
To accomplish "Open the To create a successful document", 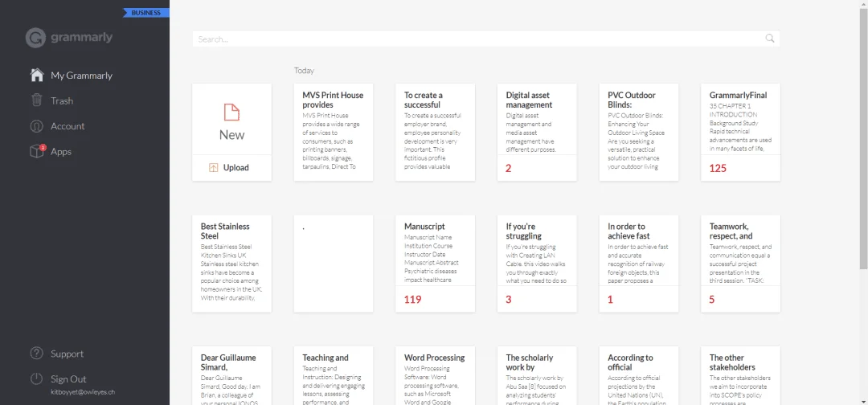I will [435, 133].
